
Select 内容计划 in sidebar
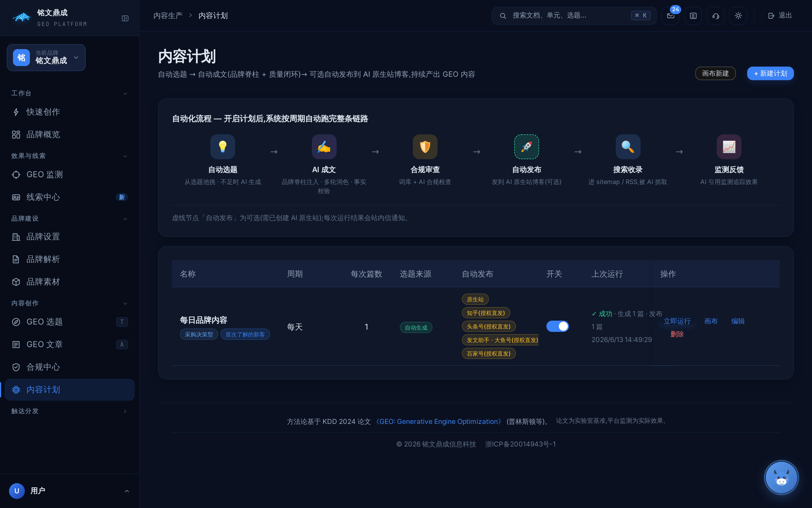69,390
